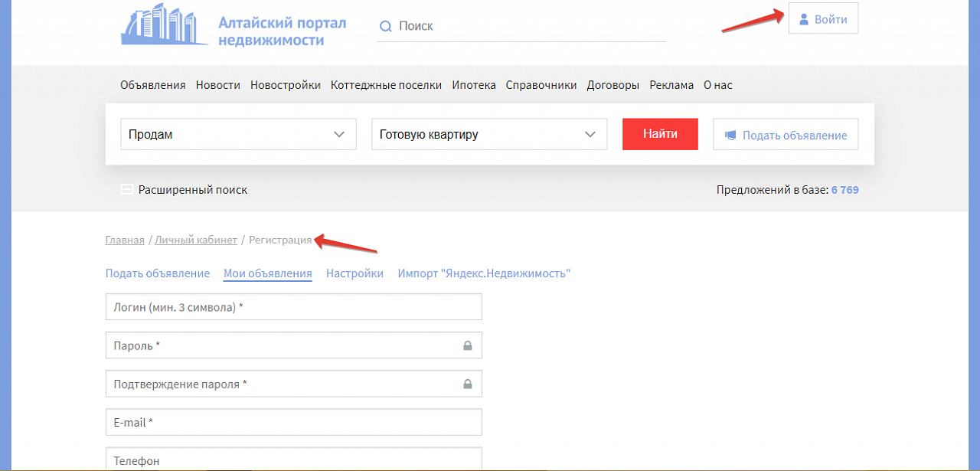The image size is (980, 471).
Task: Click the Предложений в базе label
Action: tap(773, 189)
